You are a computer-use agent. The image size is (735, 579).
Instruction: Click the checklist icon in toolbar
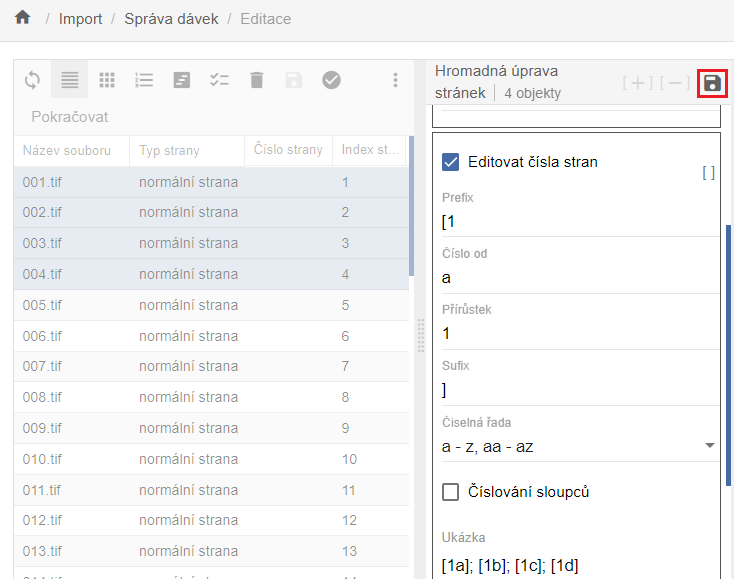[220, 80]
